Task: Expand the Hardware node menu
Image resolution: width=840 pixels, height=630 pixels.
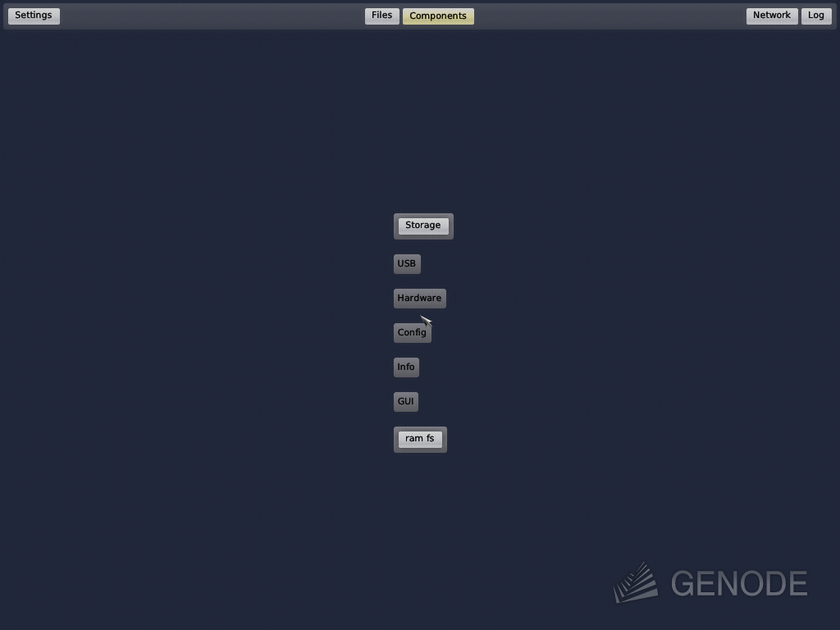Action: click(419, 298)
